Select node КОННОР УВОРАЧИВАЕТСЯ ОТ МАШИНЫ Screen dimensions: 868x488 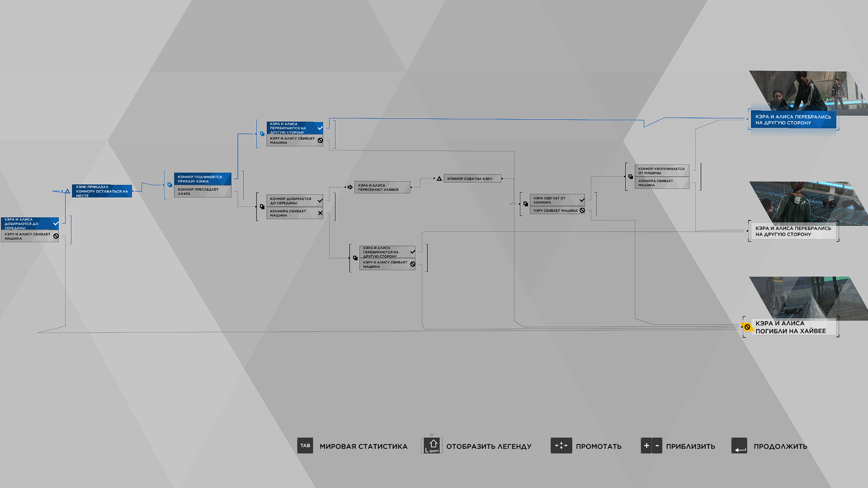pos(662,171)
